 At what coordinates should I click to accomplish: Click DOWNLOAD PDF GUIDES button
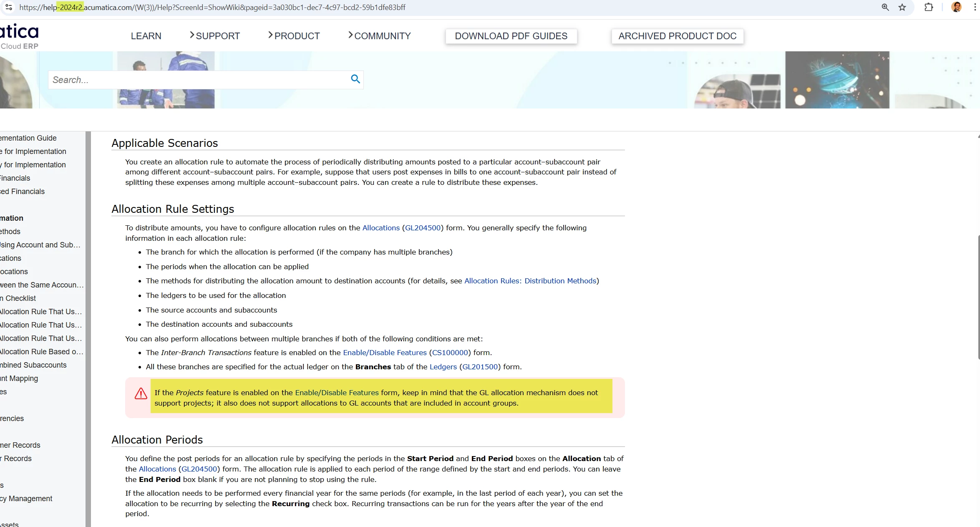(x=511, y=36)
